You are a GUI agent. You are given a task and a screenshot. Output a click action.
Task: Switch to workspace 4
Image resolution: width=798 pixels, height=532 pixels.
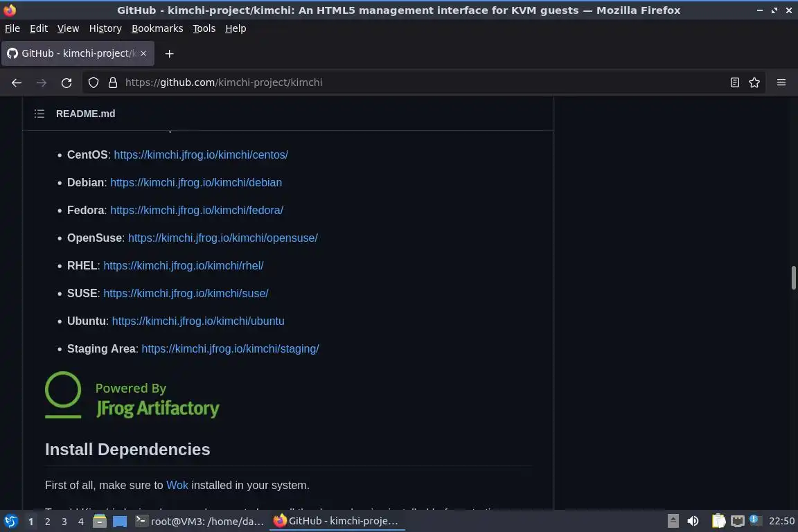(x=81, y=522)
